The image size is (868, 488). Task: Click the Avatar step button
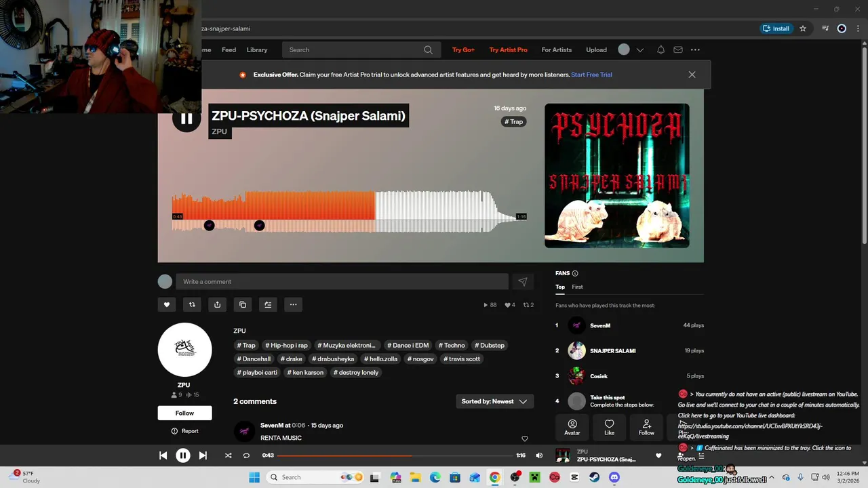point(572,427)
